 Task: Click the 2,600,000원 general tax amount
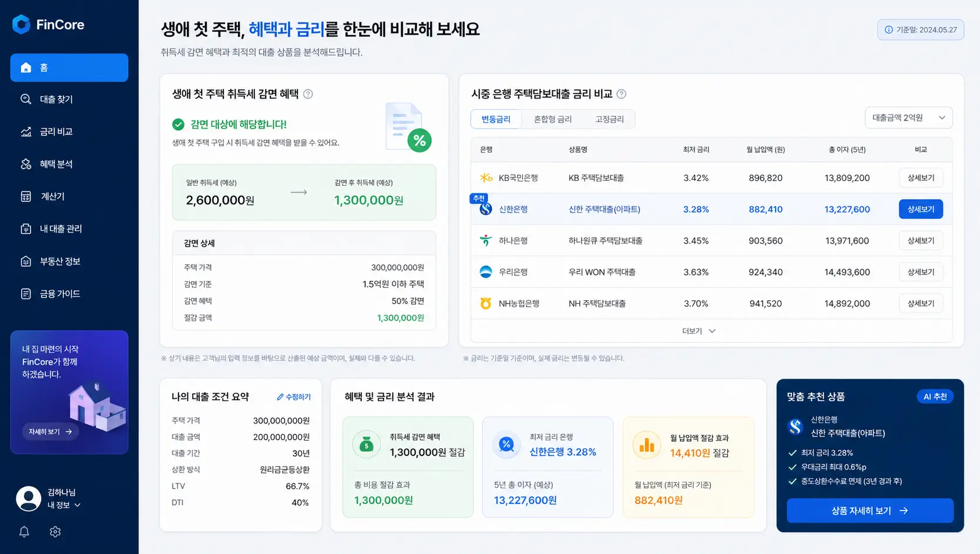tap(220, 200)
